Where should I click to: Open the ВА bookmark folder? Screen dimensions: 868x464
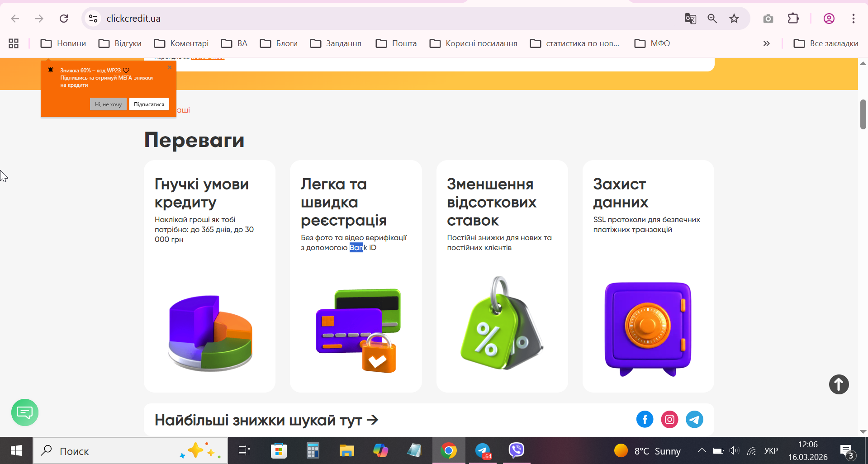234,43
